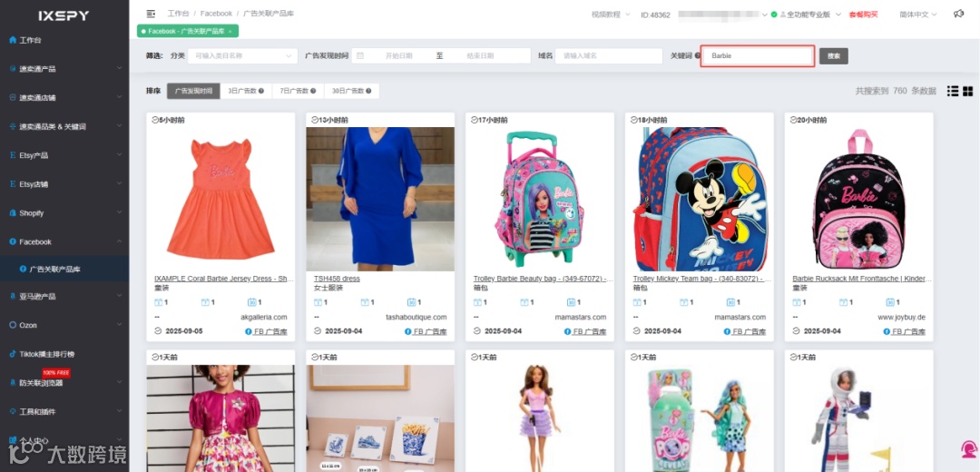This screenshot has height=472, width=980.
Task: Click the calendar icon in start date field
Action: click(360, 55)
